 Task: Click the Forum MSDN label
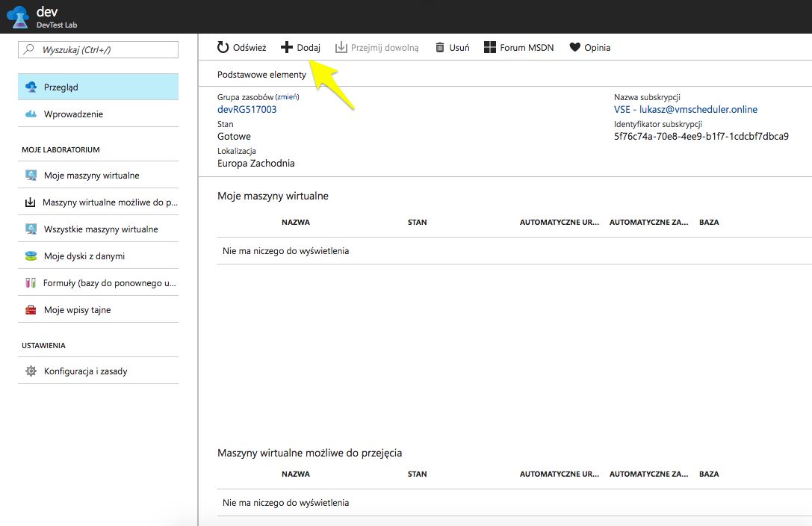click(x=527, y=48)
